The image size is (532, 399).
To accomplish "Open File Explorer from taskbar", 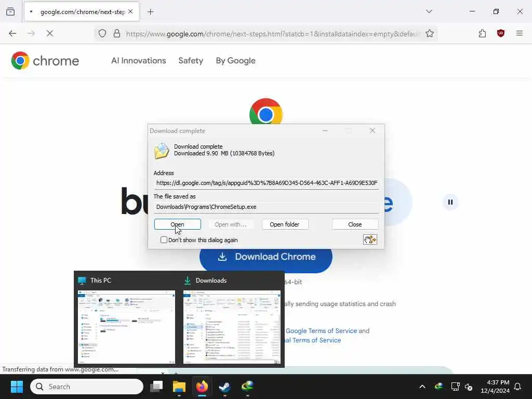I will [x=179, y=387].
